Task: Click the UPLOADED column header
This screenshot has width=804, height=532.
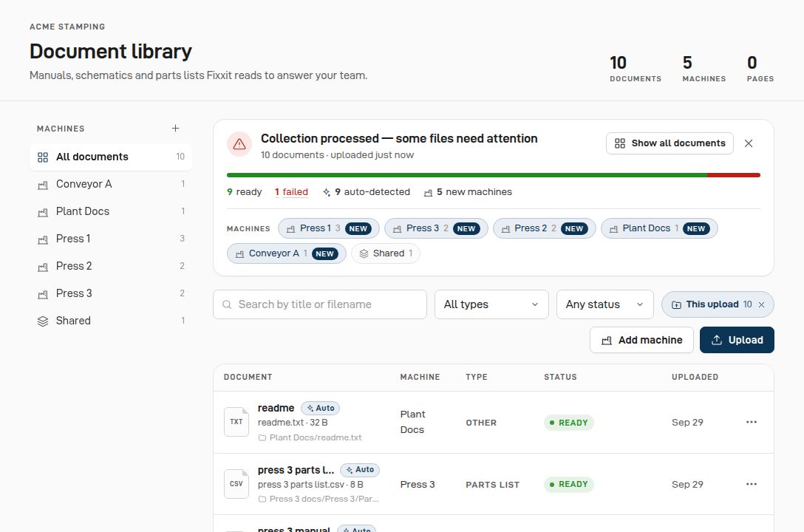Action: pos(695,378)
